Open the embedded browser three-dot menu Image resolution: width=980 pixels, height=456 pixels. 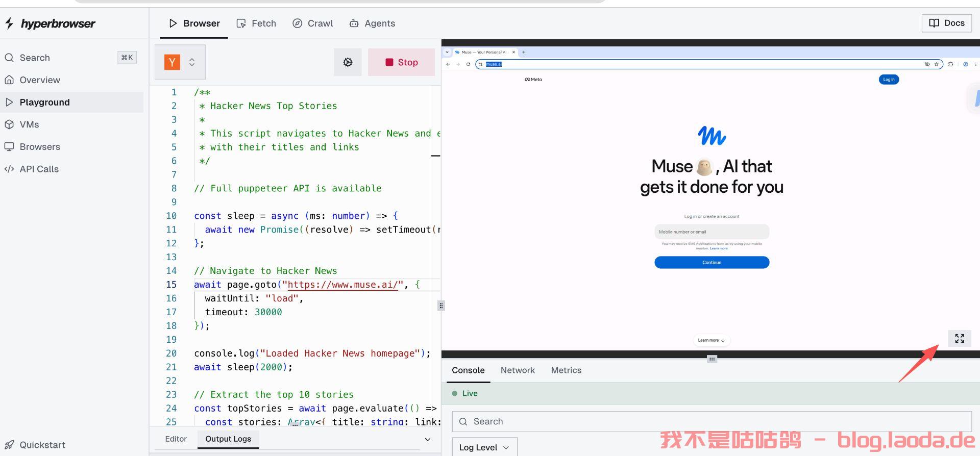point(976,64)
